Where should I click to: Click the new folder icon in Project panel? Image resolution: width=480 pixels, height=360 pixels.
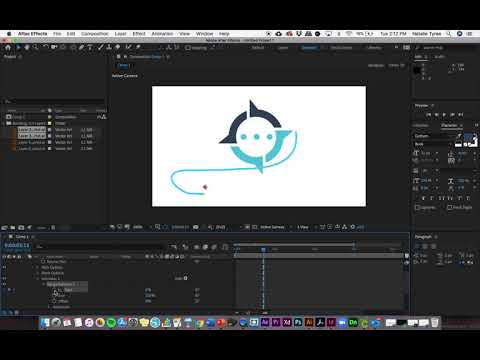[13, 228]
